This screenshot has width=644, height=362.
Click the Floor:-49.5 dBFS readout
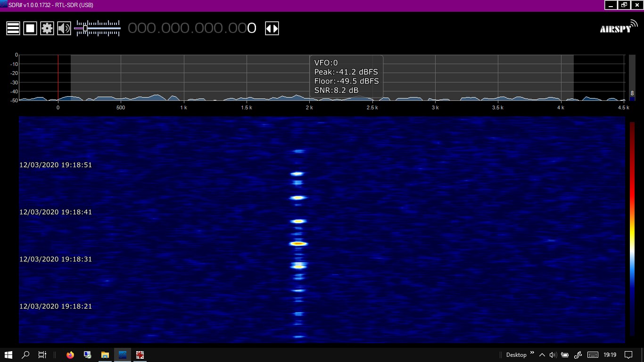pos(347,81)
